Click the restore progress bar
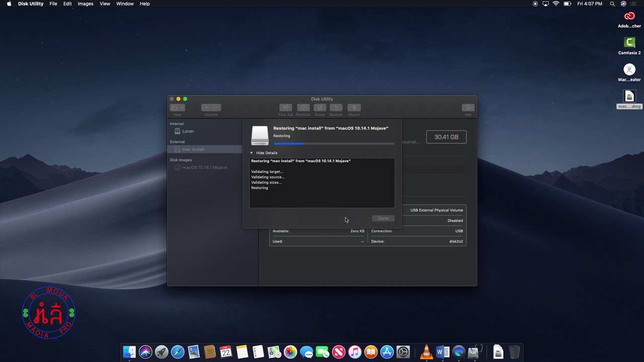The image size is (644, 362). click(334, 144)
